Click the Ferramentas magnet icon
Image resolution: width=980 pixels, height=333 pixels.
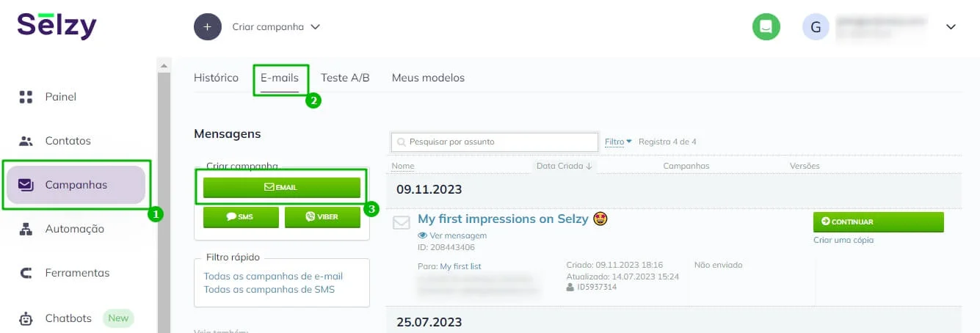tap(26, 273)
